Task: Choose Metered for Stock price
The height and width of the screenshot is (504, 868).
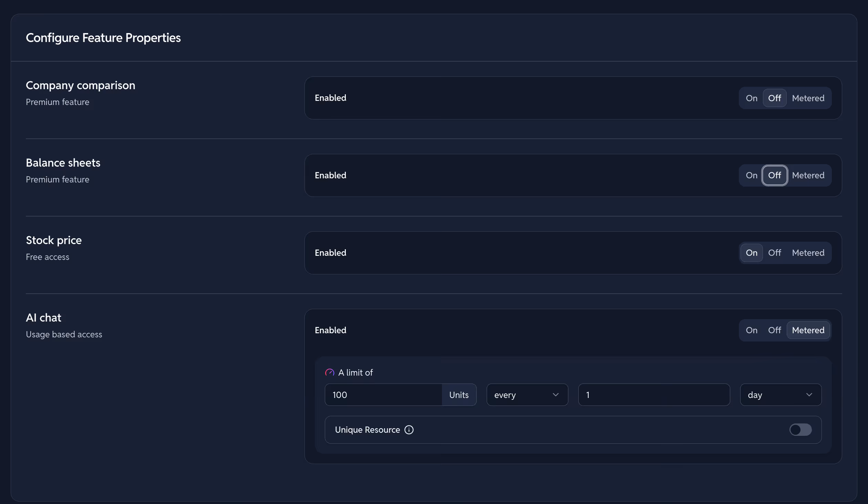Action: tap(808, 253)
